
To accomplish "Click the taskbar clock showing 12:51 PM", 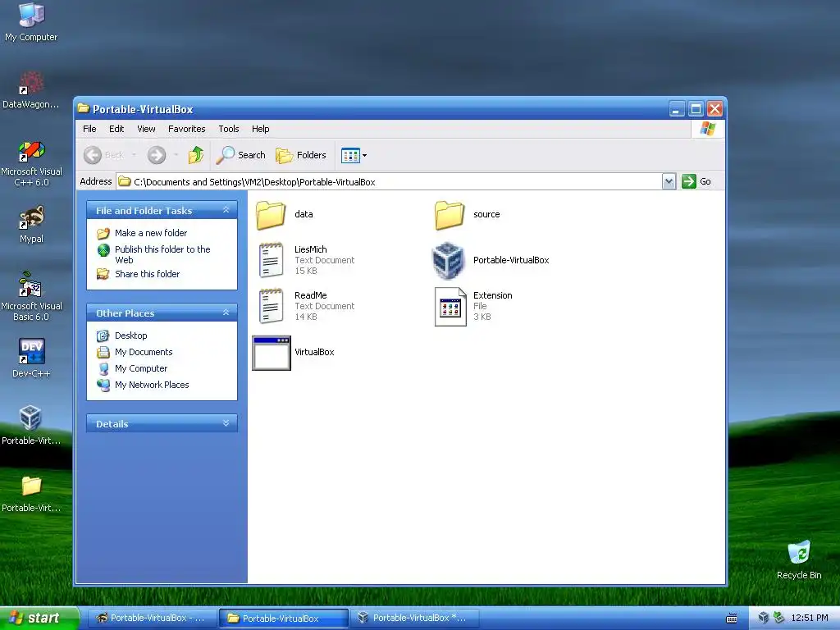I will tap(810, 618).
